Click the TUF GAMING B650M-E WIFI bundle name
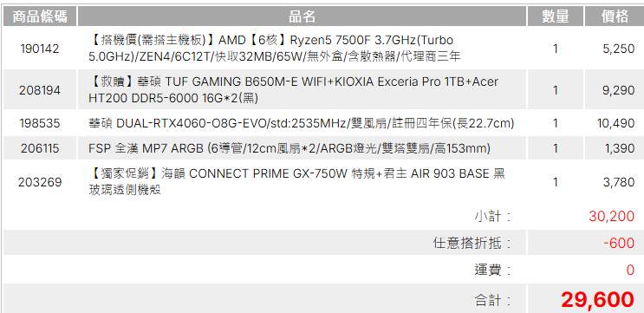 (293, 90)
